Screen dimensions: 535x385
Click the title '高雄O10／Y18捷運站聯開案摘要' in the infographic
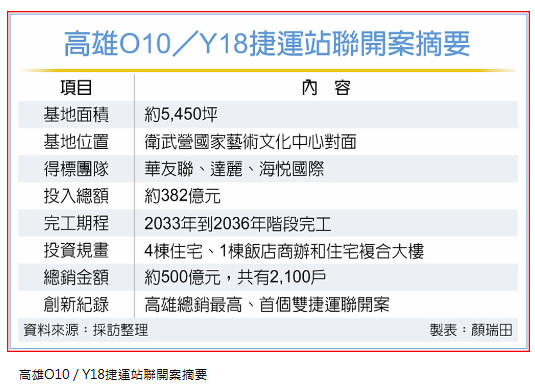coord(267,43)
